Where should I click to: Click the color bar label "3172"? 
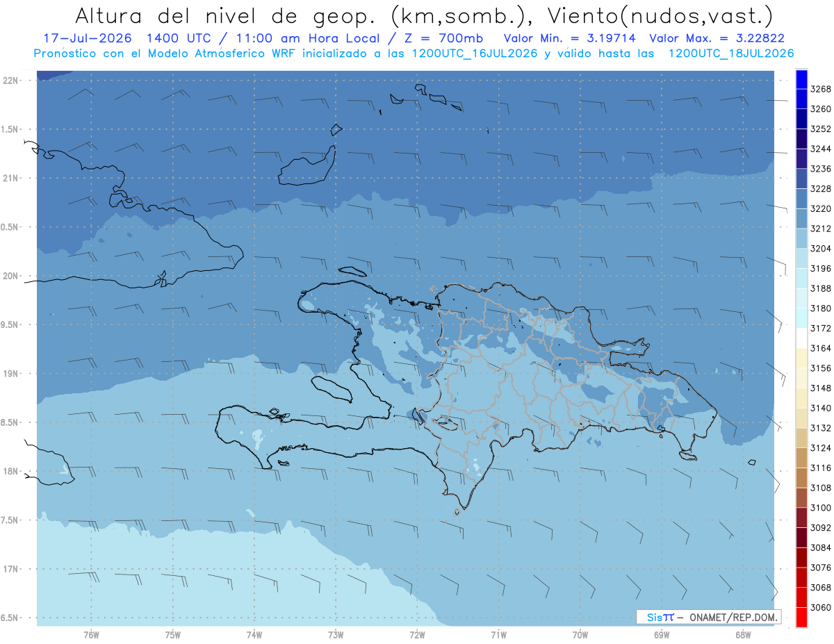click(x=821, y=329)
